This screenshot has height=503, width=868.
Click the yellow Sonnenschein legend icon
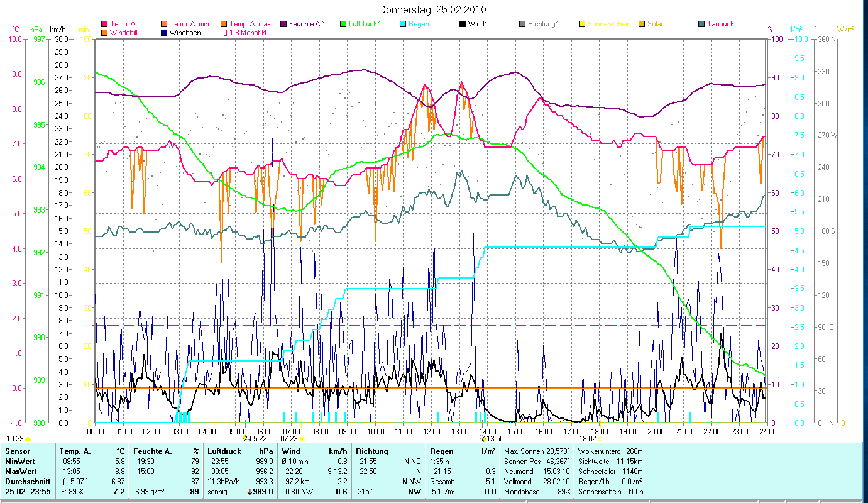click(582, 25)
